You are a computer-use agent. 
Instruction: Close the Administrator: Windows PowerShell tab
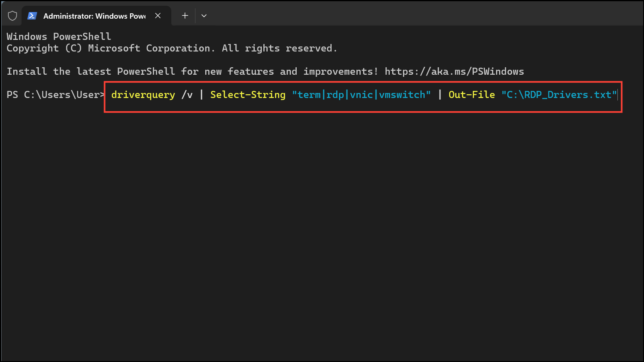point(158,16)
